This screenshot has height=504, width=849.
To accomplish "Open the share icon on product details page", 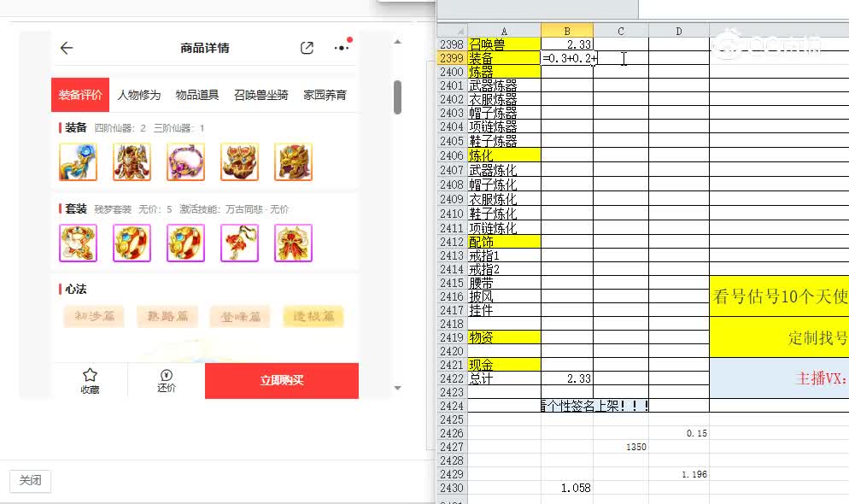I will (x=307, y=48).
